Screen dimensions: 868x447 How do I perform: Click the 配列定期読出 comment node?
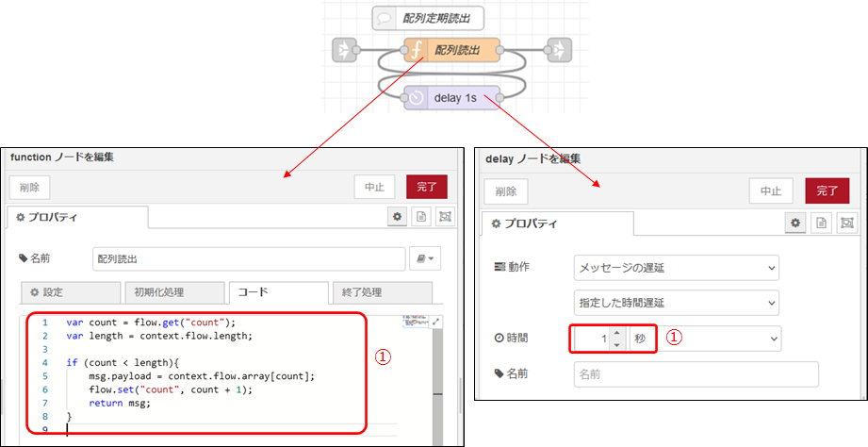(428, 18)
